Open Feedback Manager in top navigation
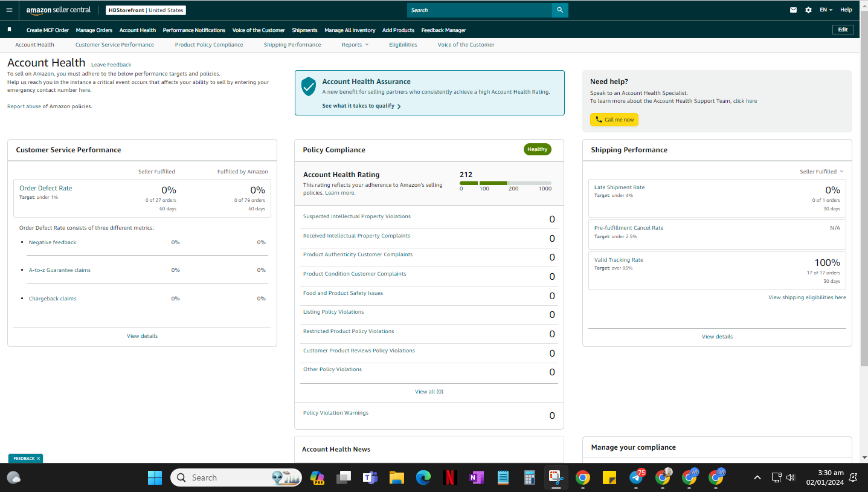868x492 pixels. pyautogui.click(x=443, y=30)
